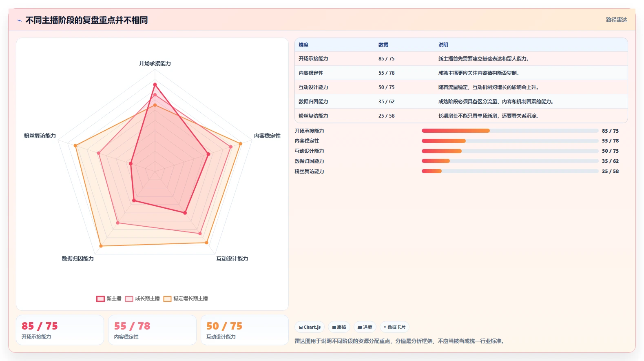
Task: Click the 55 / 78 table value
Action: [x=386, y=73]
